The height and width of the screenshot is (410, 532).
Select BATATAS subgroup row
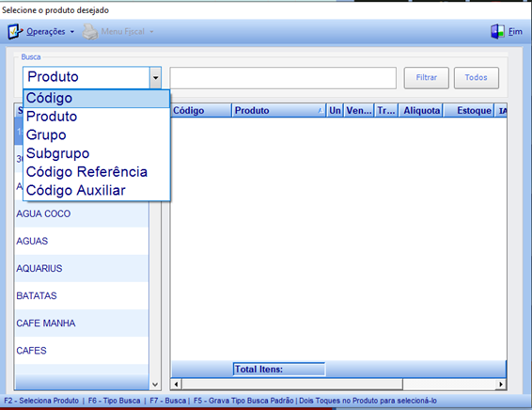click(82, 296)
